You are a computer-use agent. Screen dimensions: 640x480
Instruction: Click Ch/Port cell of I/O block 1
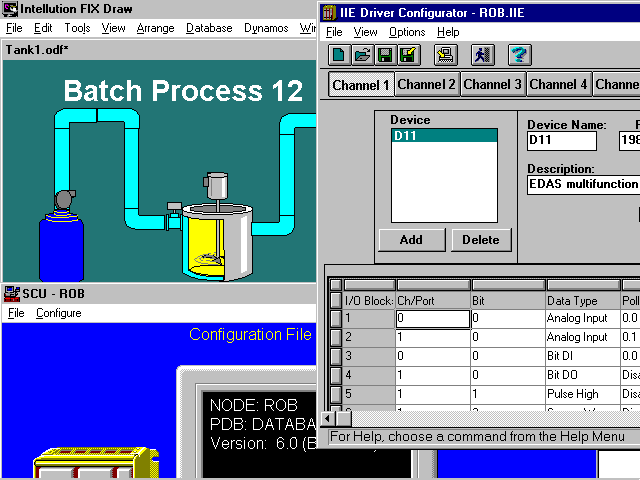click(433, 318)
